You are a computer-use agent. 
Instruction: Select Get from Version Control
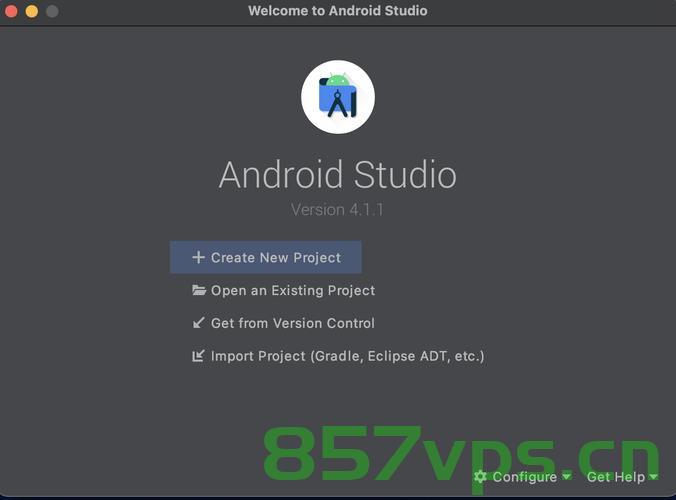[283, 323]
